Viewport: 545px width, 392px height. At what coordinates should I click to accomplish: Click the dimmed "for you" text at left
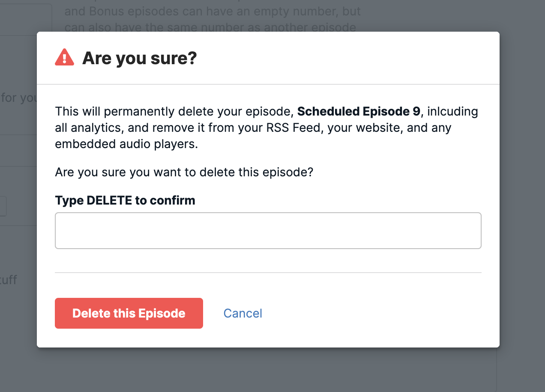19,98
